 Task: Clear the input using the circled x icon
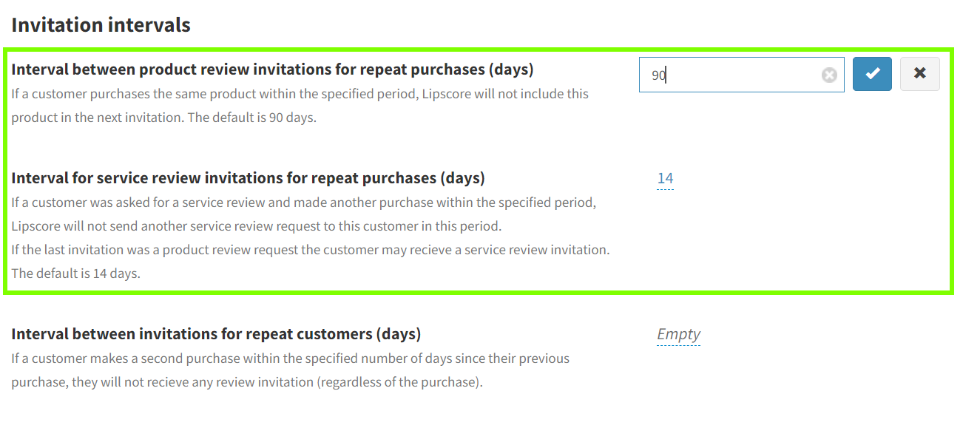(x=829, y=75)
